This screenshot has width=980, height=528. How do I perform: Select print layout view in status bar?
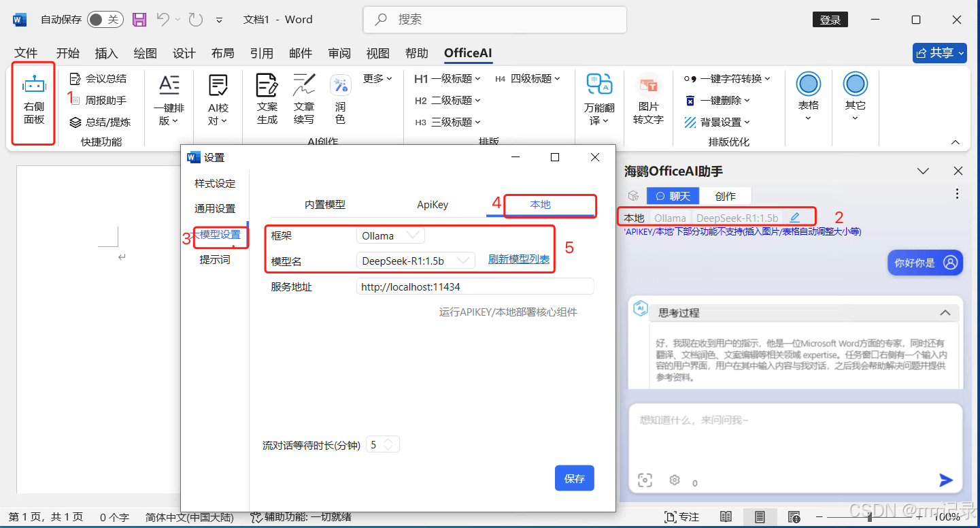pyautogui.click(x=760, y=517)
